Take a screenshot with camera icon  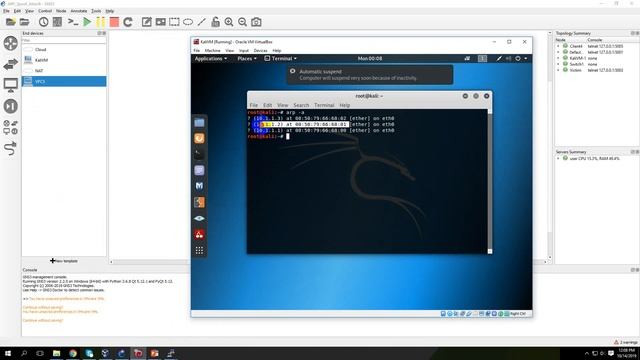click(x=256, y=22)
